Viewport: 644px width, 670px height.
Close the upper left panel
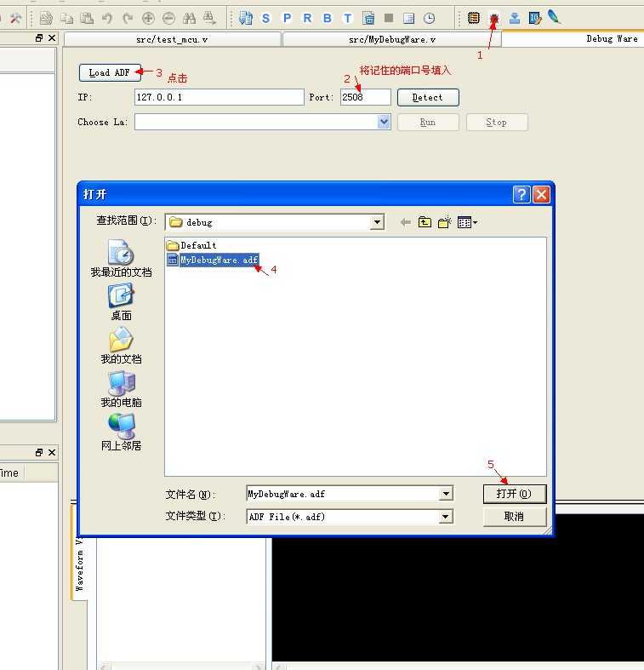pos(52,38)
